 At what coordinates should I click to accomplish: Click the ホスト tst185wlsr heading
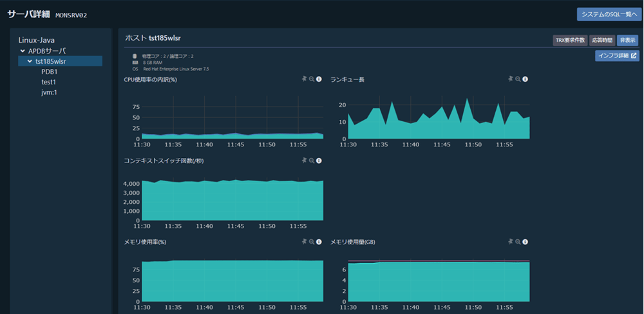(153, 38)
